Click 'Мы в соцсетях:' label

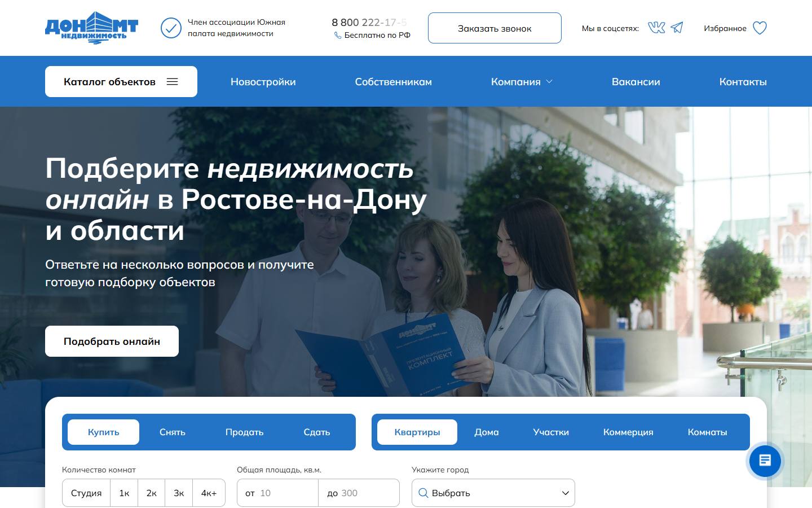pyautogui.click(x=610, y=28)
